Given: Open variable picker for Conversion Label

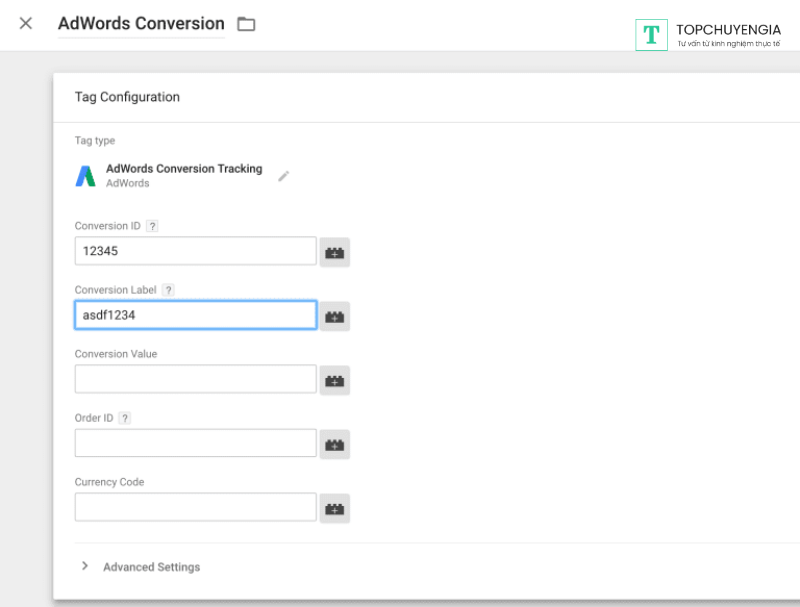Looking at the screenshot, I should point(335,317).
